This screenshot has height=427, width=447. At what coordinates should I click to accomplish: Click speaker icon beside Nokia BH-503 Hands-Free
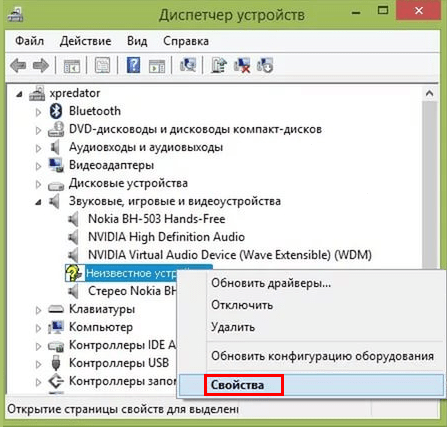click(73, 219)
